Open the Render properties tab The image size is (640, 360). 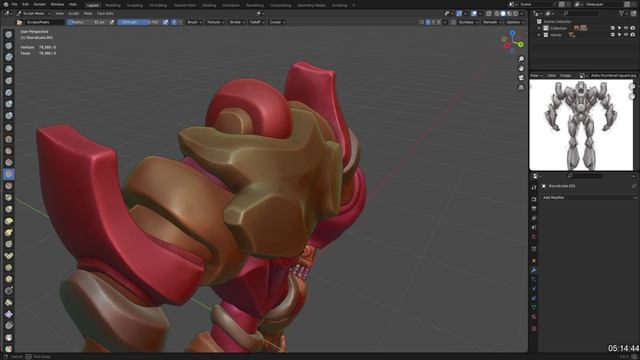534,199
